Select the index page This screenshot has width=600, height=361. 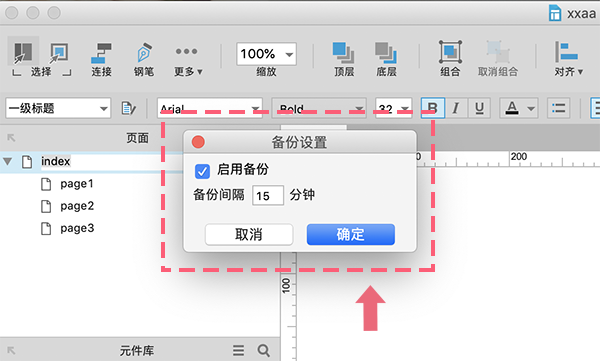click(x=55, y=161)
